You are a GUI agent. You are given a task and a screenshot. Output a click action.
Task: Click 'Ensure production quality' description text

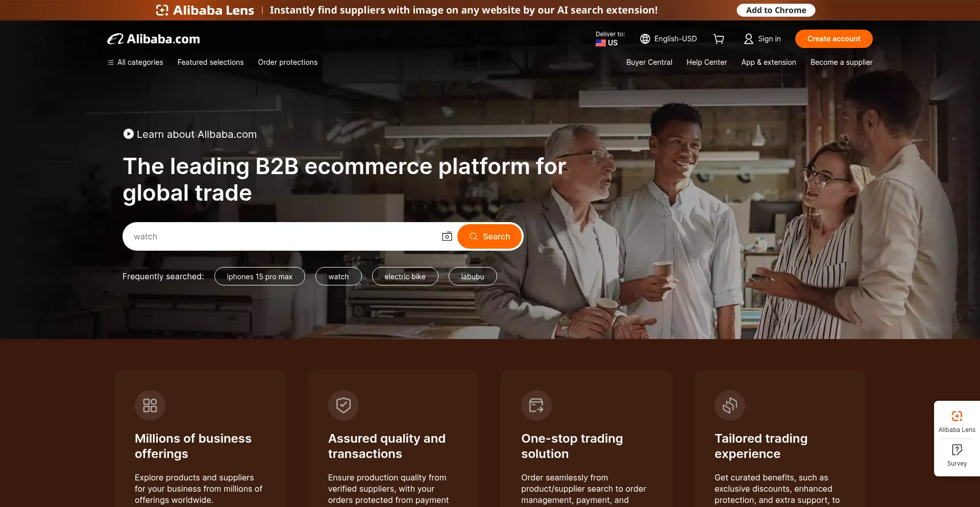[388, 489]
